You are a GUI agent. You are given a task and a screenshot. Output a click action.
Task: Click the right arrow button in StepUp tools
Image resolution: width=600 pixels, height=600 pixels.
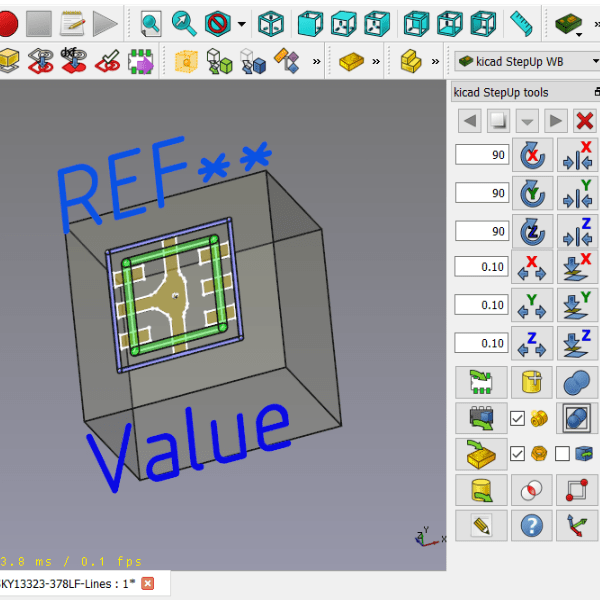click(556, 121)
